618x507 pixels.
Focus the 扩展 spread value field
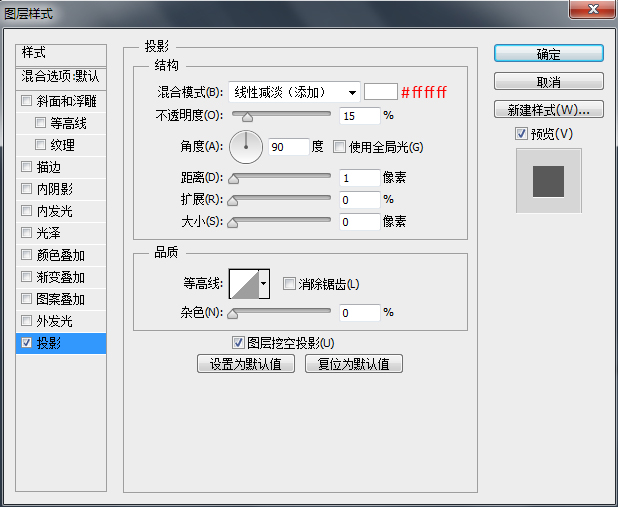pos(360,200)
